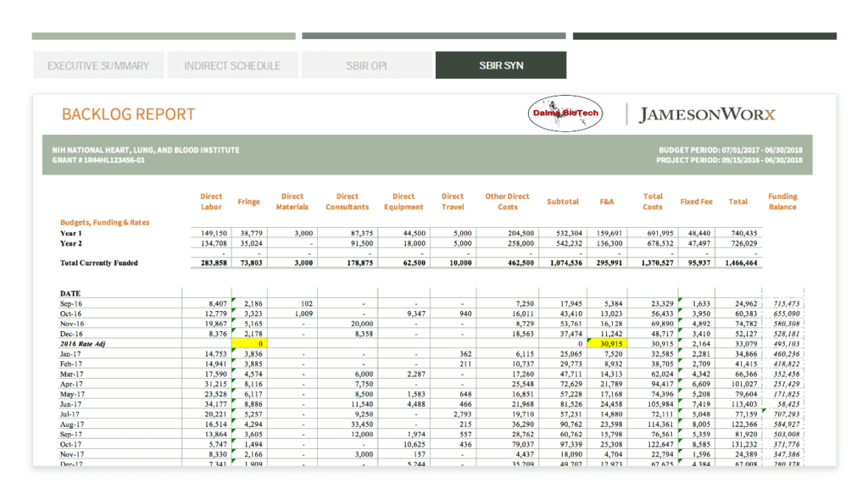Click the 79,037 other direct costs value
Image resolution: width=868 pixels, height=488 pixels.
pos(522,444)
